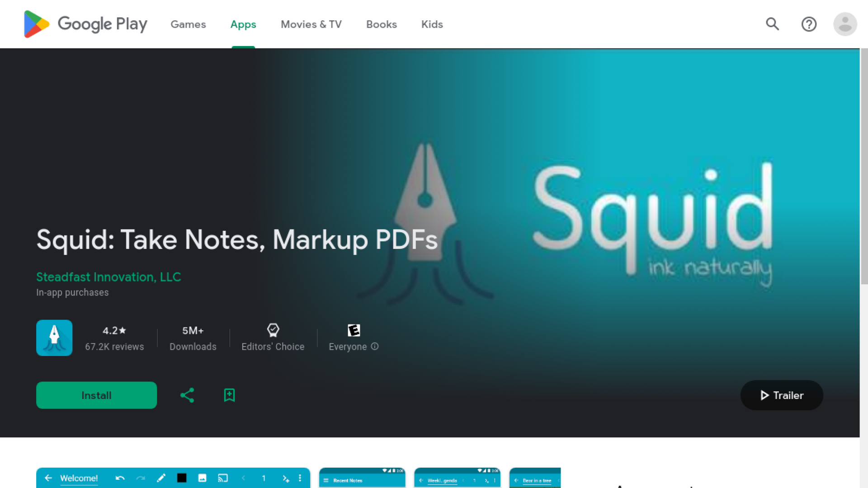
Task: Select the Kids tab
Action: click(x=432, y=24)
